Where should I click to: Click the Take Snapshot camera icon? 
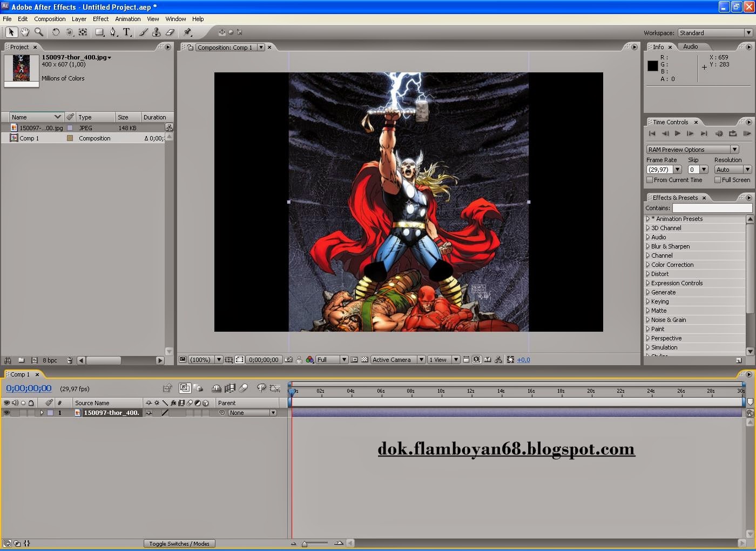[x=289, y=360]
